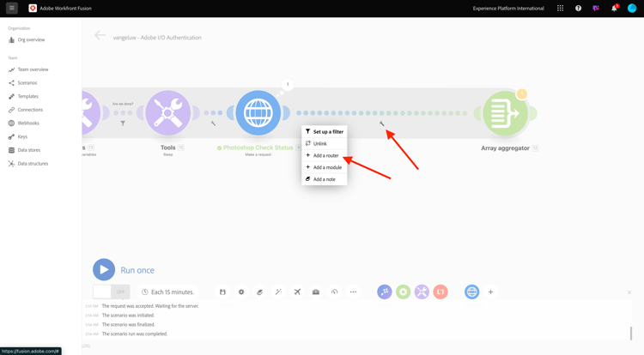Viewport: 644px width, 355px height.
Task: Click the back arrow beside scenario title
Action: pos(100,36)
